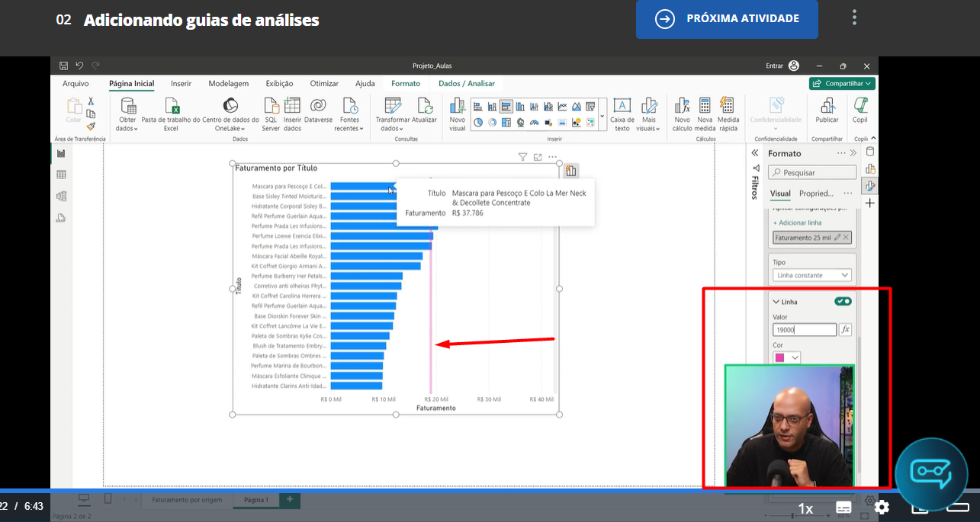This screenshot has width=980, height=522.
Task: Open DAX query view in left sidebar
Action: 61,218
